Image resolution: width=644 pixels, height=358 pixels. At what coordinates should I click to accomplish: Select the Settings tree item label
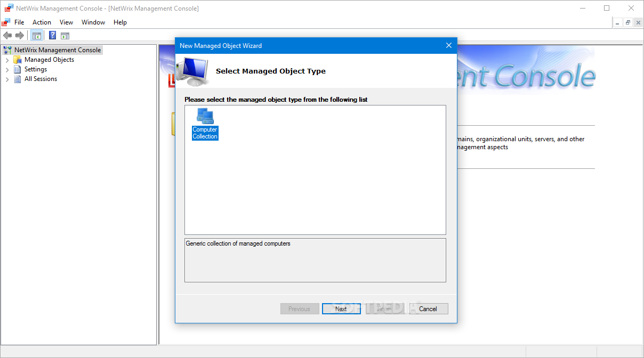coord(36,69)
